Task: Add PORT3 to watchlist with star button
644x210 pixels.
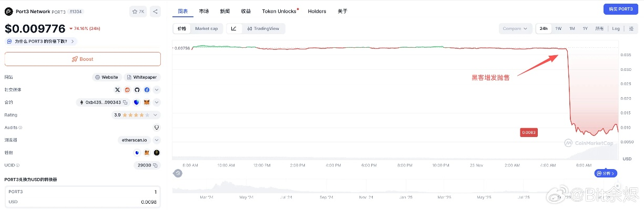Action: tap(138, 11)
